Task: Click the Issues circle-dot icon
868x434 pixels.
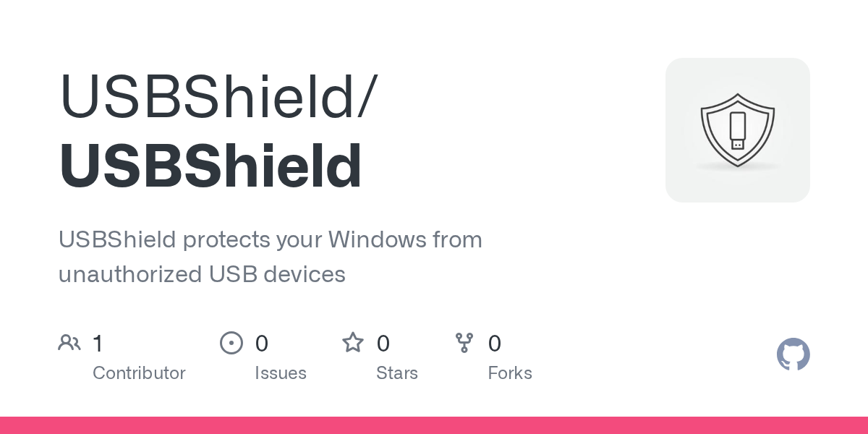Action: pos(231,342)
